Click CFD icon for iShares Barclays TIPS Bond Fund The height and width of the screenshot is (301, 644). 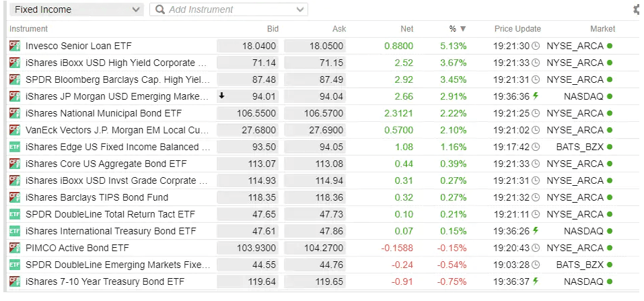15,197
